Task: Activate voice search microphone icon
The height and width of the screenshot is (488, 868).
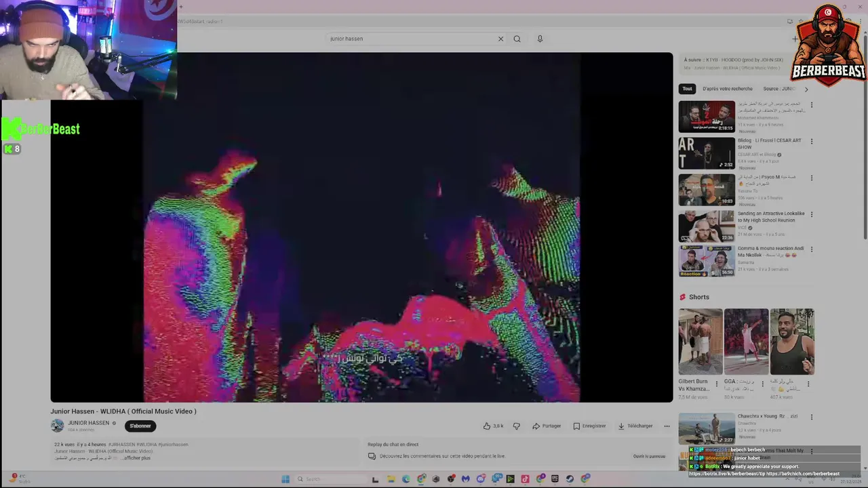Action: pyautogui.click(x=540, y=39)
